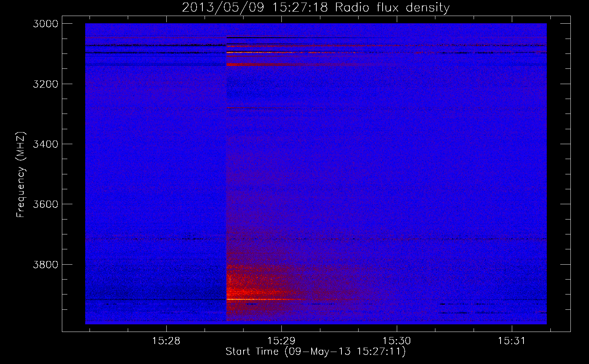Click the 15:29 time tick label

tap(281, 341)
